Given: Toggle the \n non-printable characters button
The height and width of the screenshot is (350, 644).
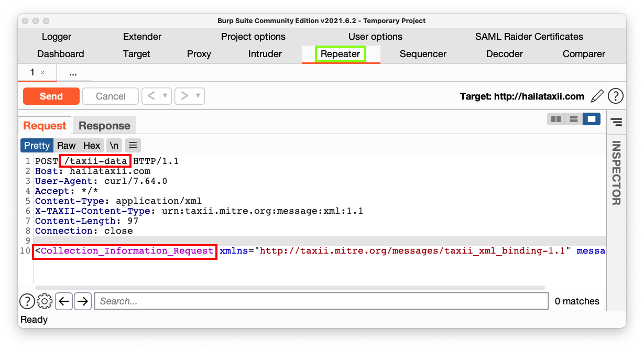Looking at the screenshot, I should point(114,145).
